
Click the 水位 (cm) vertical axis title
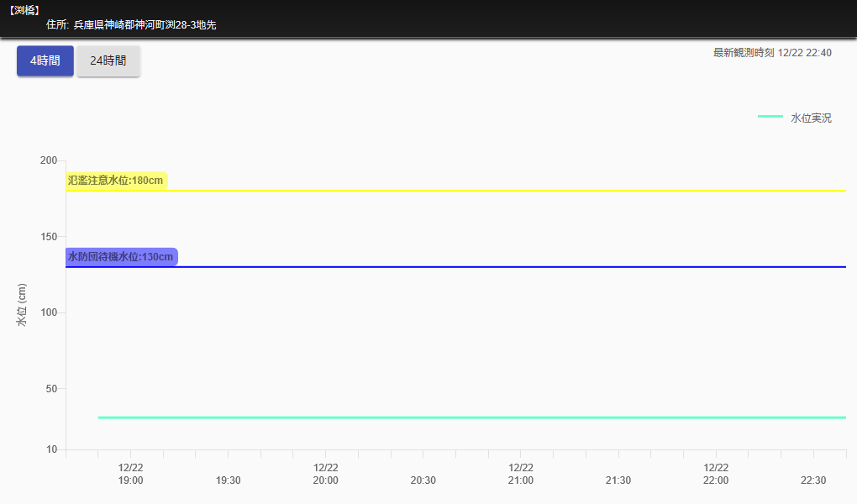23,304
